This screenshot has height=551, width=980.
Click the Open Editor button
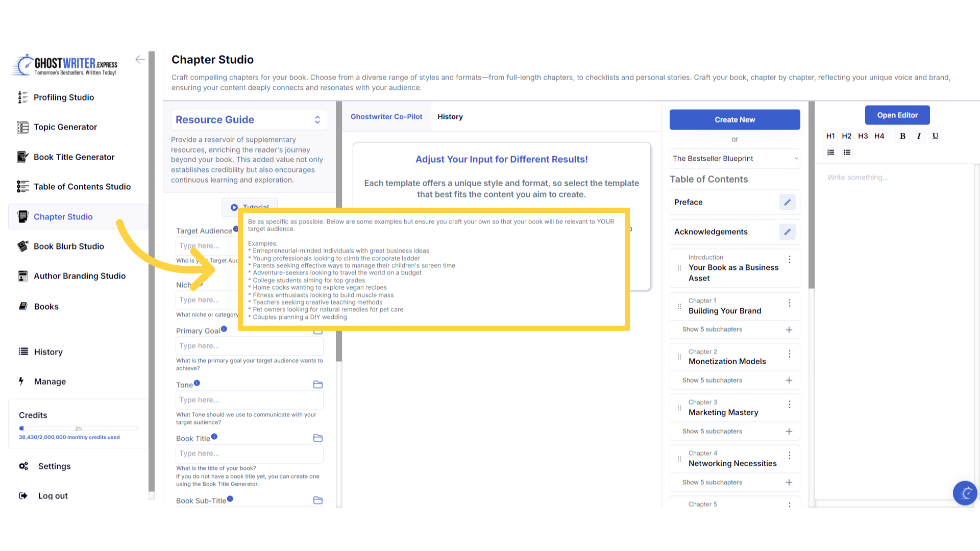(x=897, y=115)
